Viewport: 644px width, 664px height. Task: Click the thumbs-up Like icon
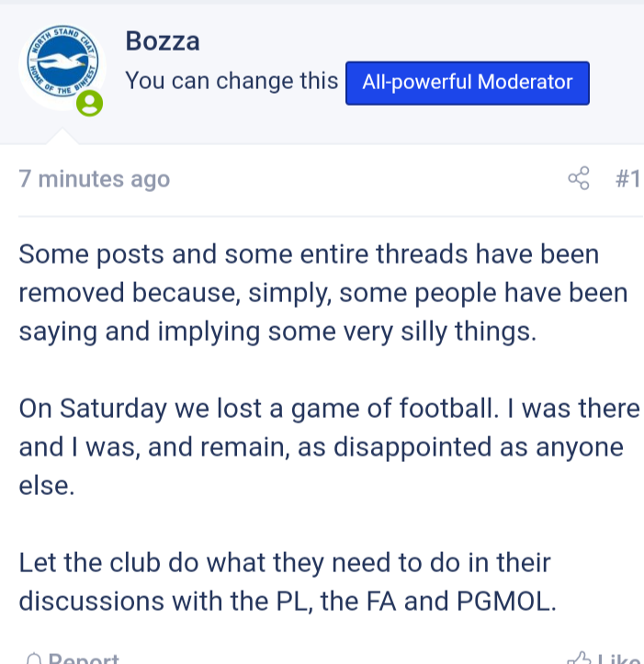(x=579, y=658)
